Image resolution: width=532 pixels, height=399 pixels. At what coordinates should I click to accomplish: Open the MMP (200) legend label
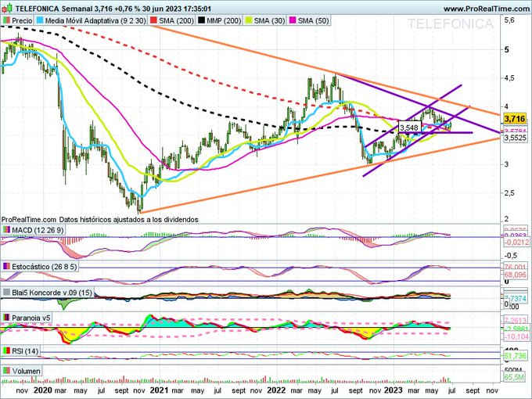(x=224, y=20)
